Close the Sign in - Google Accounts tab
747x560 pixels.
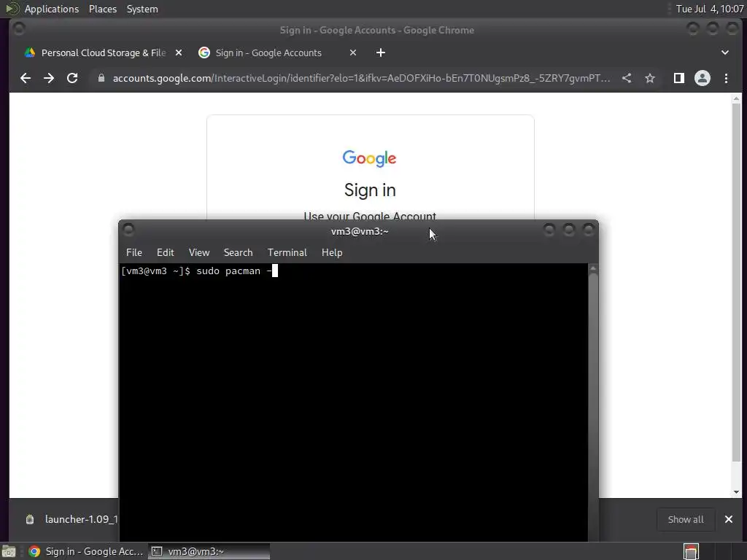pos(353,52)
